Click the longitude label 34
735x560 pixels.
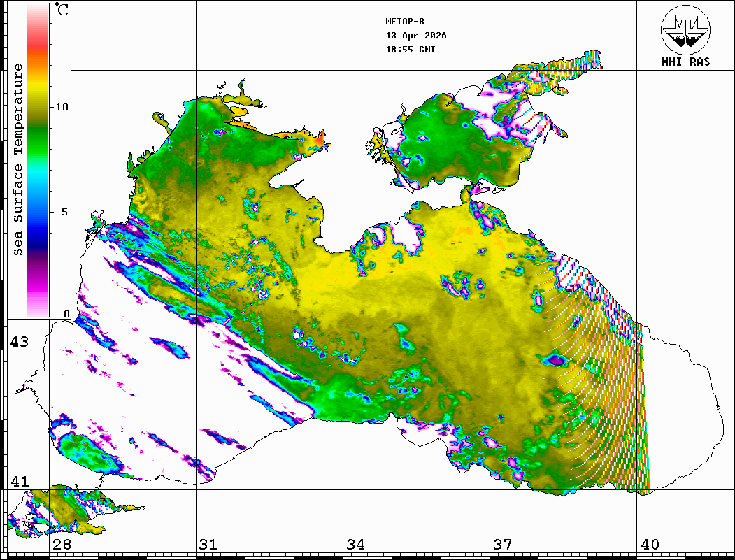pos(355,545)
